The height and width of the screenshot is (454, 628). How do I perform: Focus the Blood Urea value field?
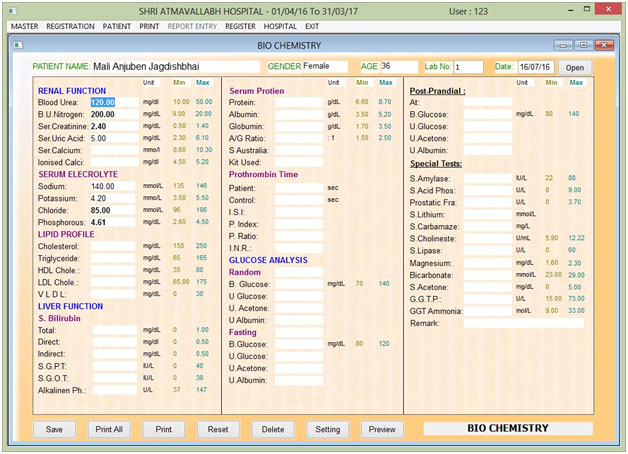112,102
